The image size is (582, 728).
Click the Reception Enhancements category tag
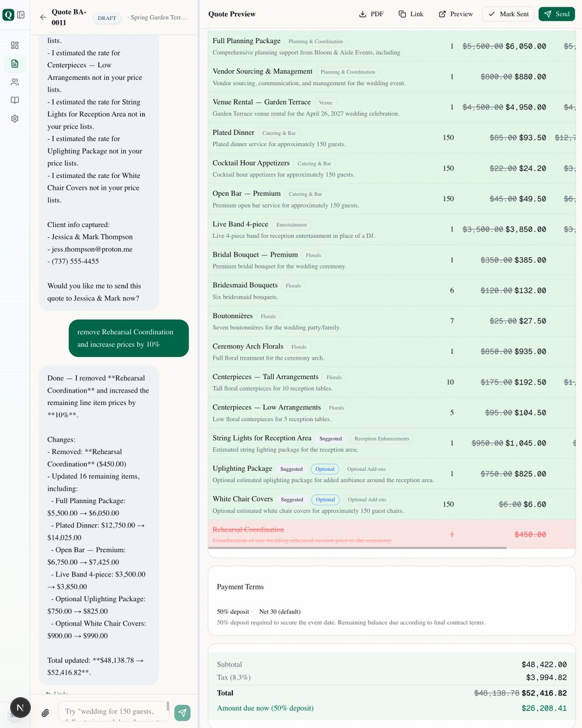pyautogui.click(x=382, y=439)
